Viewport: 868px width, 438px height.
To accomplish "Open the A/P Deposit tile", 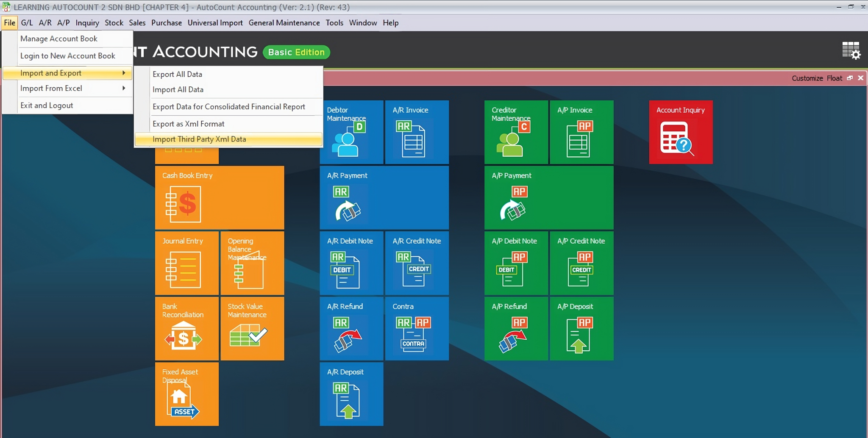I will [581, 328].
